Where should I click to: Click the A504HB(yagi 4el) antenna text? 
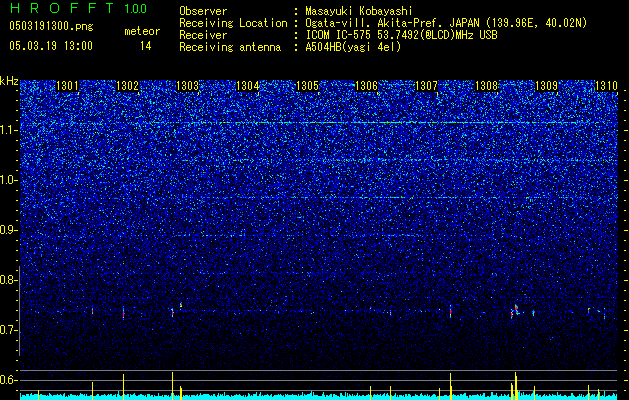tap(353, 47)
